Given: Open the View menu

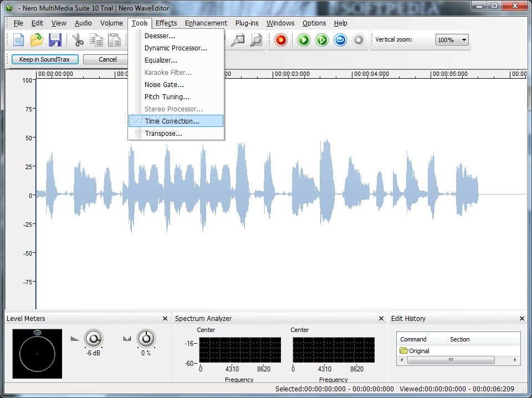Looking at the screenshot, I should (x=59, y=23).
